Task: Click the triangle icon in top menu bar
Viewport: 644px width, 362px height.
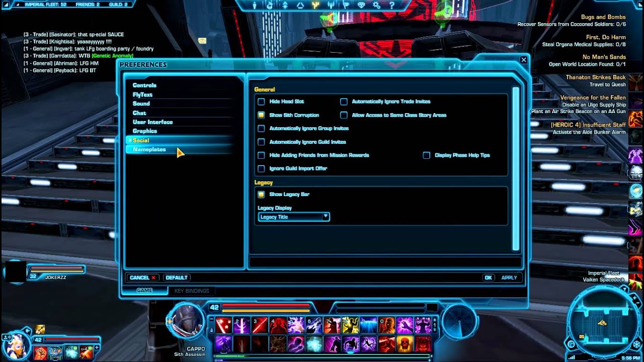Action: pyautogui.click(x=300, y=5)
